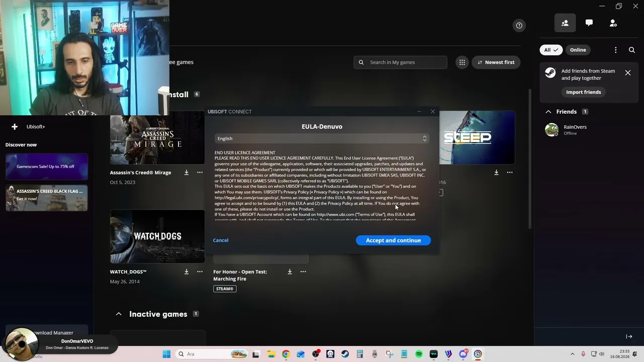Download WATCH_DOGS game
The width and height of the screenshot is (644, 362).
186,271
